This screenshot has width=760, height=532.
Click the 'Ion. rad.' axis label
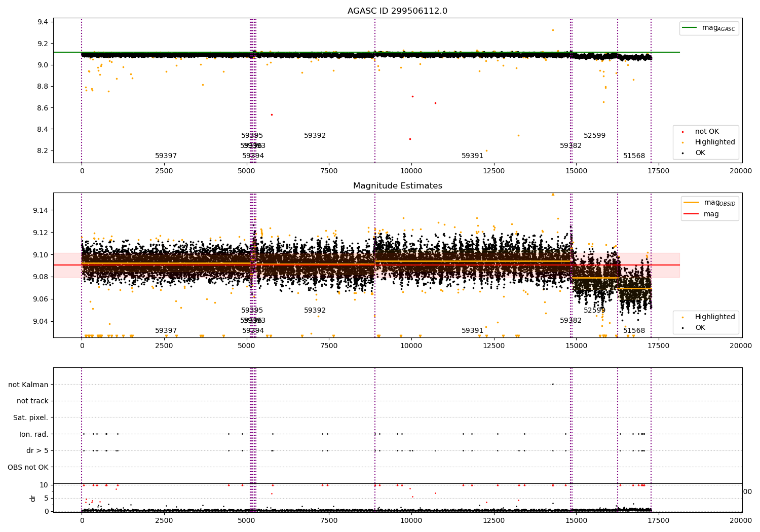(34, 434)
